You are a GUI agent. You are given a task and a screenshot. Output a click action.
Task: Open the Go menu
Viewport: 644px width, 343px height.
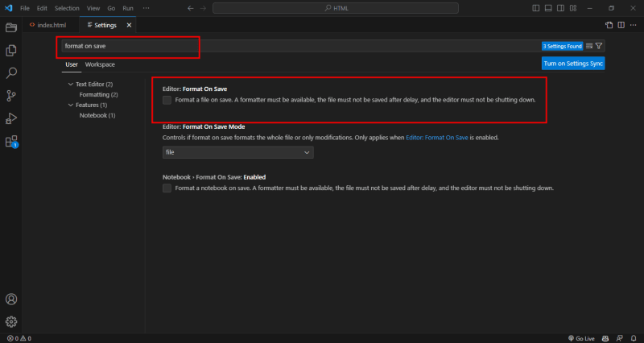click(111, 8)
